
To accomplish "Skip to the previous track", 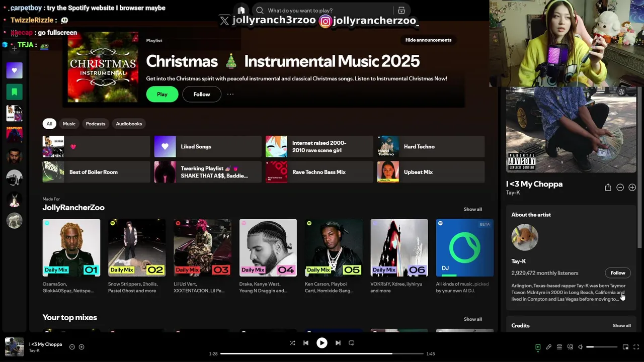I will (305, 343).
